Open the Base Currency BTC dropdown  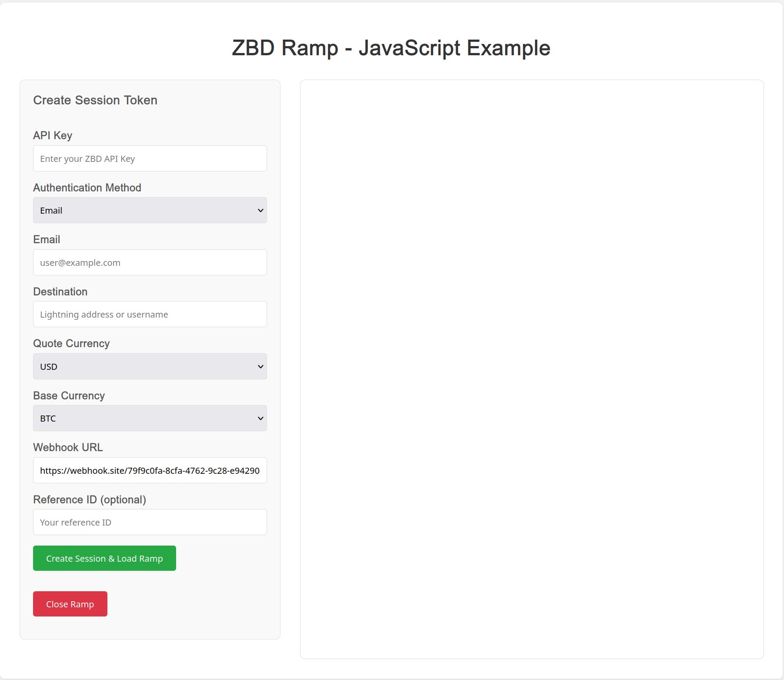point(150,418)
